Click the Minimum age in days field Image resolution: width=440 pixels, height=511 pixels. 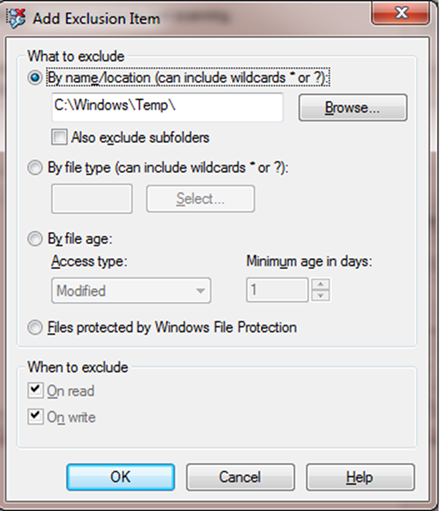click(x=277, y=290)
